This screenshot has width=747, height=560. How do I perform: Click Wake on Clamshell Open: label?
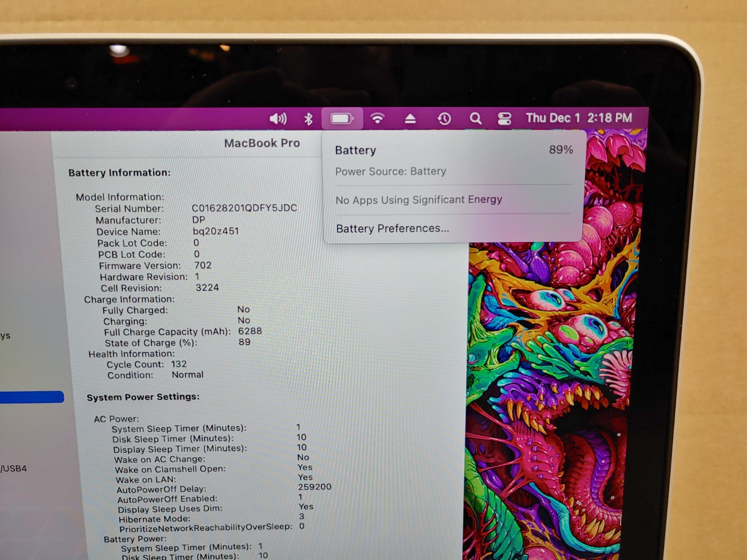coord(170,469)
